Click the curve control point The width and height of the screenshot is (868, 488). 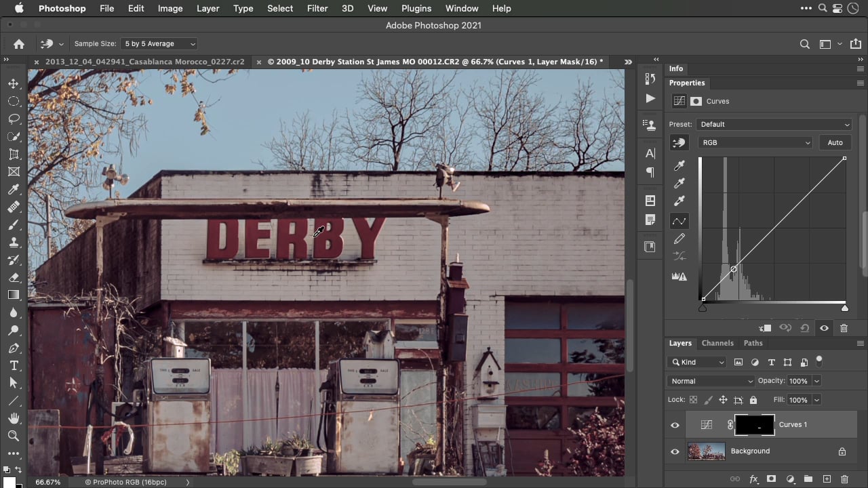733,269
